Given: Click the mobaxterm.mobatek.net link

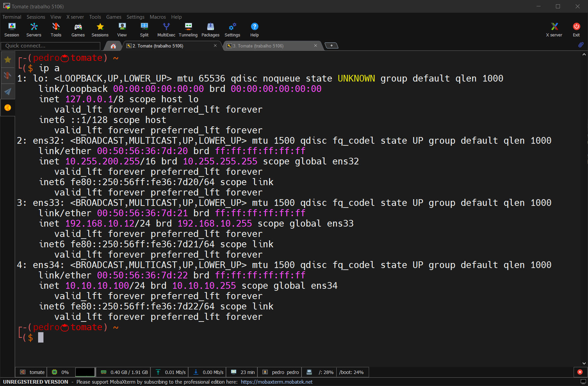Looking at the screenshot, I should pos(276,382).
